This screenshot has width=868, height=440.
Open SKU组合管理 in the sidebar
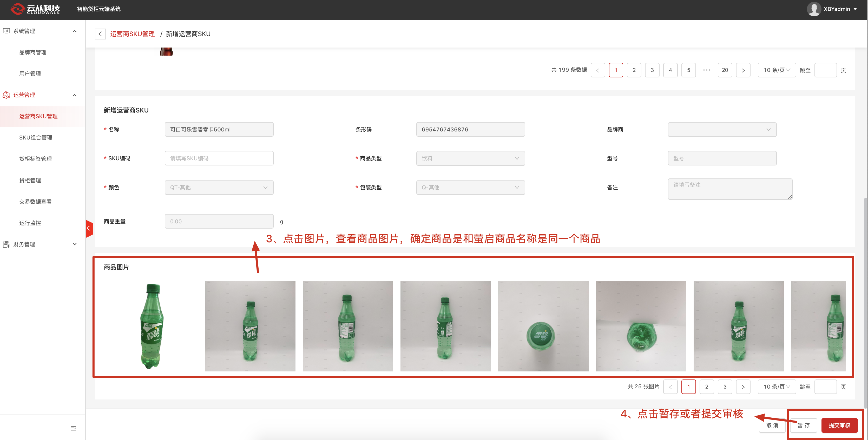35,138
